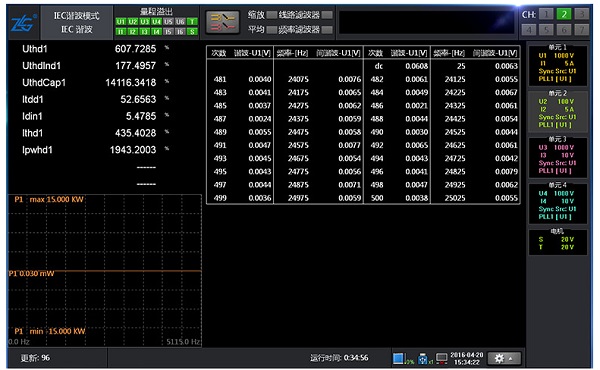This screenshot has height=370, width=600.
Task: Select channel 5 button
Action: point(546,29)
